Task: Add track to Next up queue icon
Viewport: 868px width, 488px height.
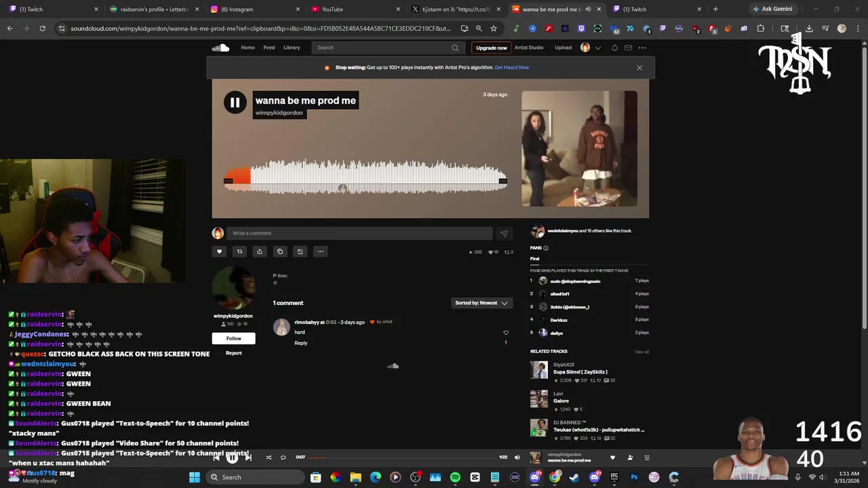Action: [300, 251]
